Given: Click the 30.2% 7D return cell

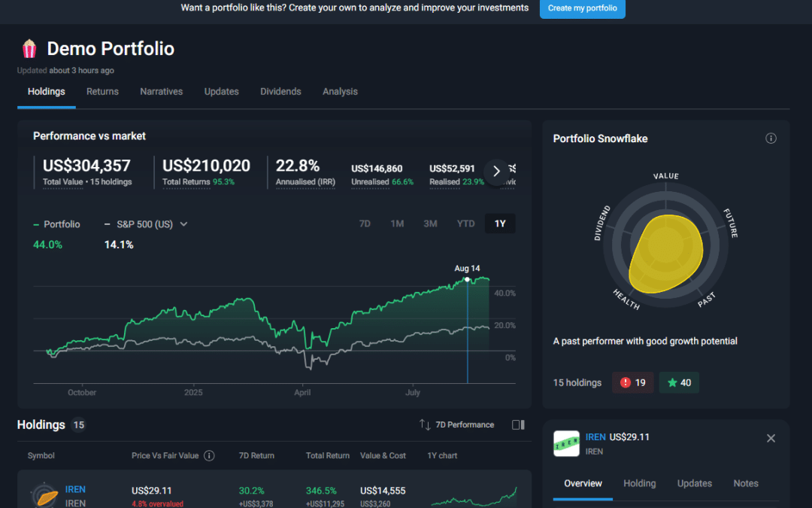Looking at the screenshot, I should pyautogui.click(x=251, y=491).
